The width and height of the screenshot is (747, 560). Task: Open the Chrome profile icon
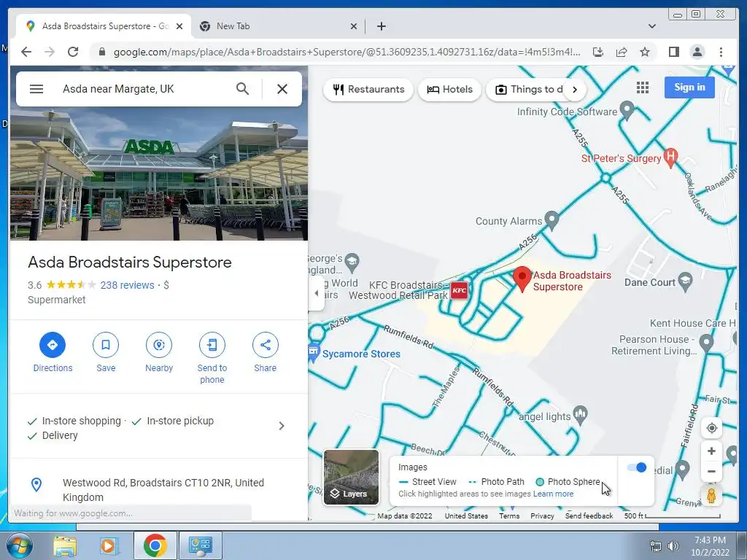pyautogui.click(x=697, y=52)
